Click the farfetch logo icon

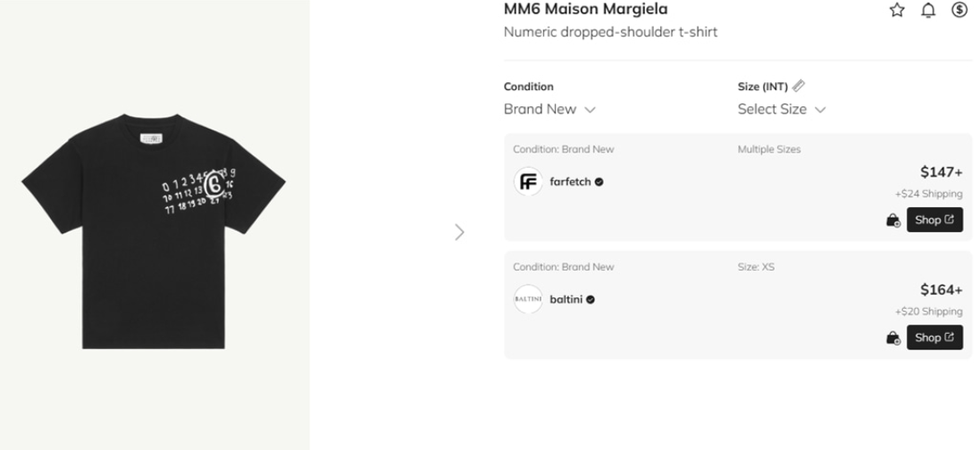coord(528,182)
